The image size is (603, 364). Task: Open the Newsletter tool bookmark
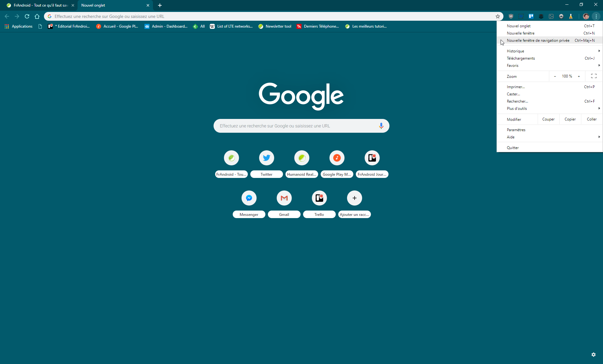[x=275, y=26]
